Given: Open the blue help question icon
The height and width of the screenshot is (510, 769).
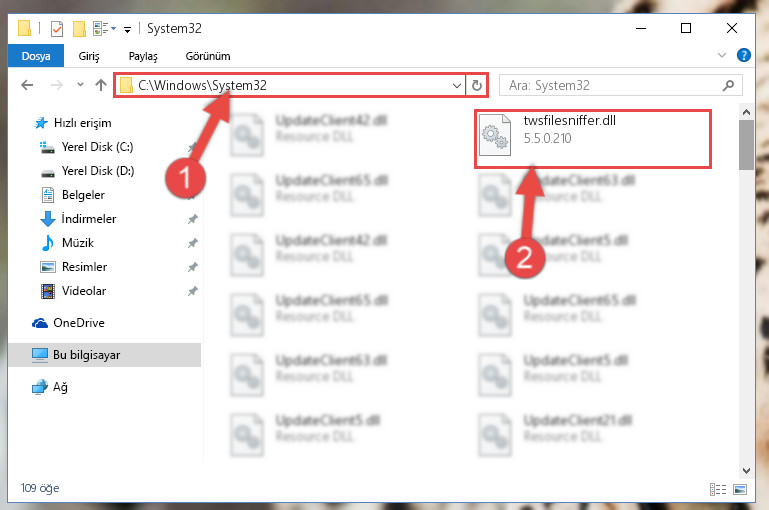Looking at the screenshot, I should pos(743,55).
